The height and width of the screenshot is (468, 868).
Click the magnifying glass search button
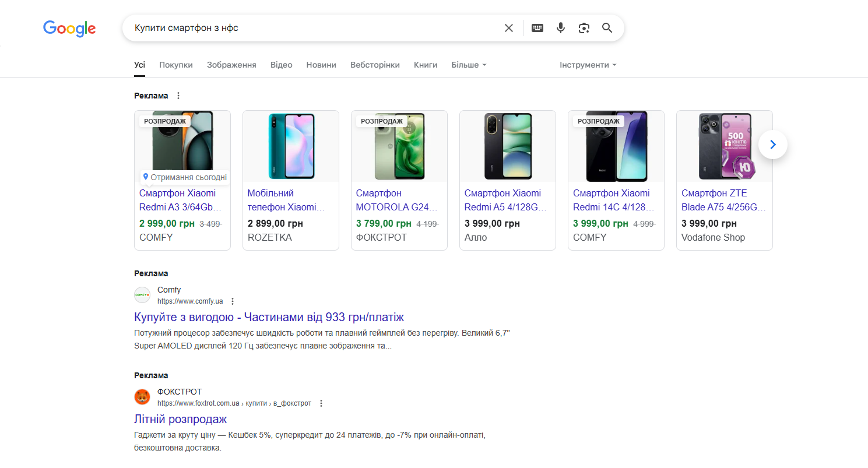(x=607, y=28)
